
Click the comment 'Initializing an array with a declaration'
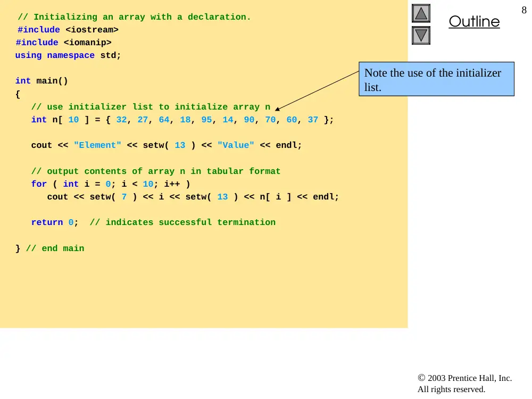134,17
